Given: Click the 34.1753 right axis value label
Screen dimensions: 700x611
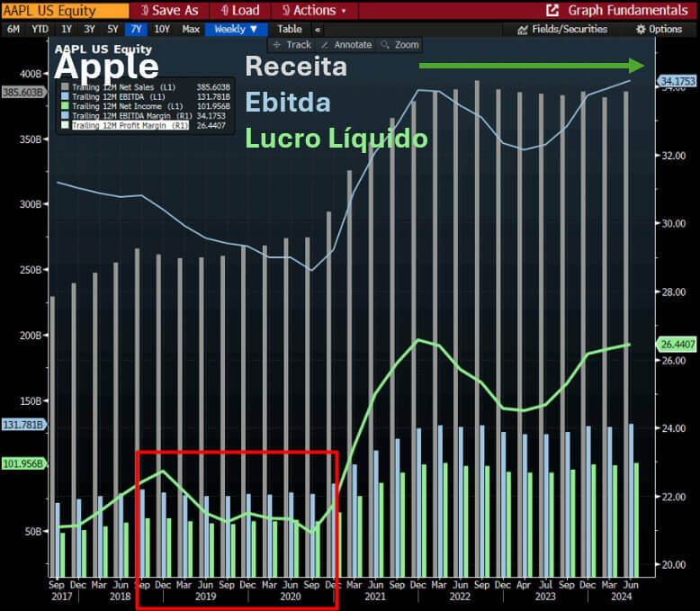Looking at the screenshot, I should click(x=677, y=81).
